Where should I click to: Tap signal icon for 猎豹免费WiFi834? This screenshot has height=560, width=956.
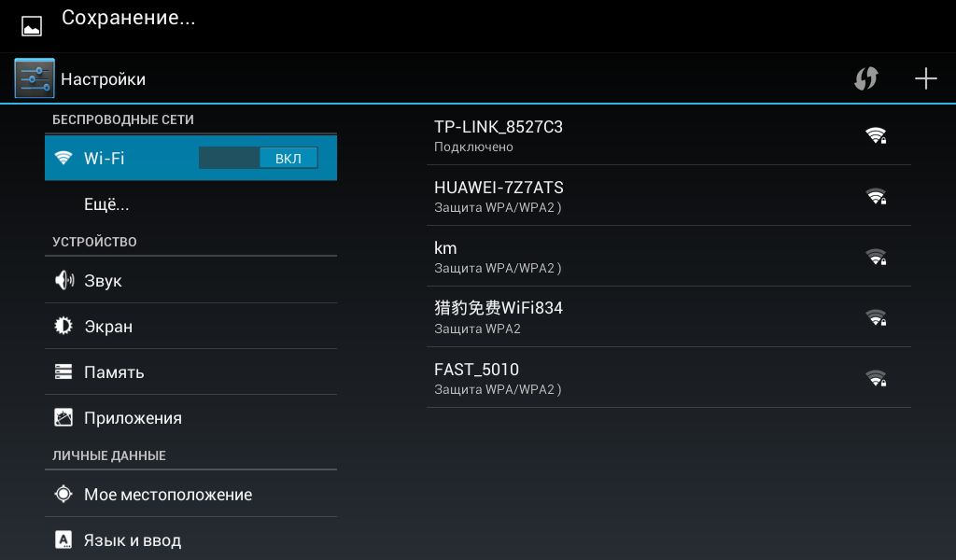(x=876, y=317)
